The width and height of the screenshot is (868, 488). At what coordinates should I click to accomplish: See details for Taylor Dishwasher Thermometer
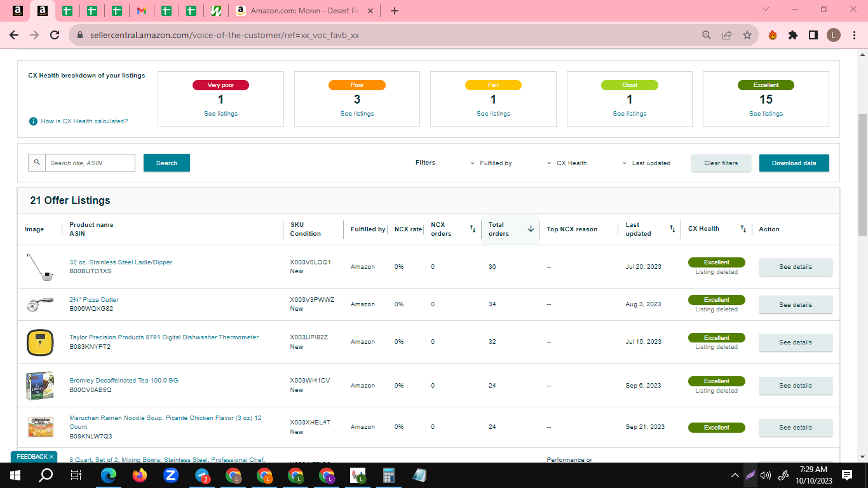coord(796,342)
